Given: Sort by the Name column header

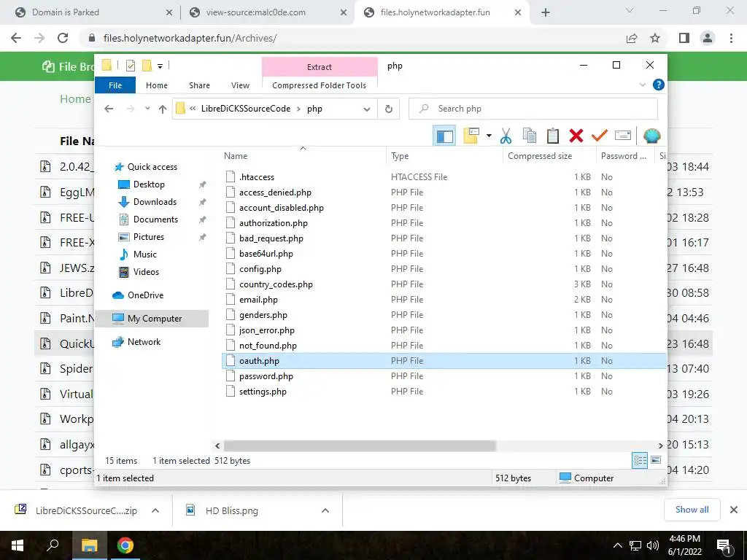Looking at the screenshot, I should pyautogui.click(x=303, y=156).
